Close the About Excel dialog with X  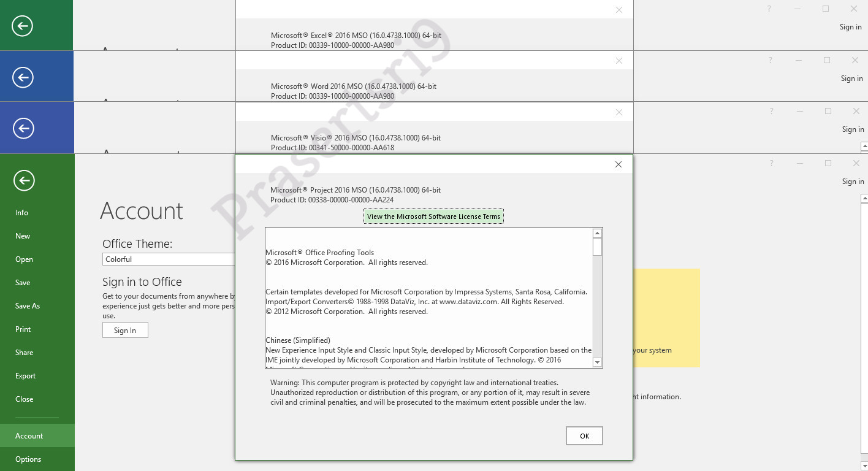(619, 10)
